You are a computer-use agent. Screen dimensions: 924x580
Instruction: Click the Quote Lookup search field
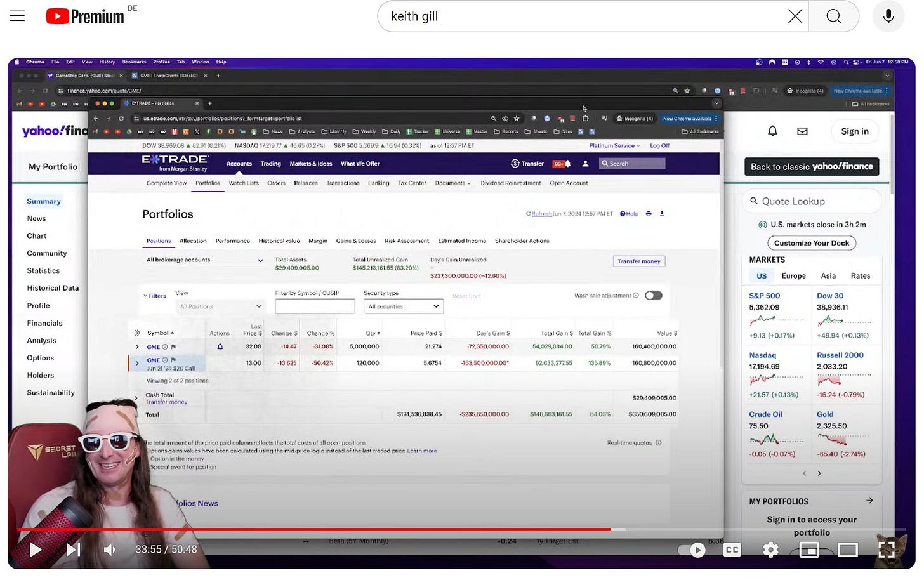[812, 201]
